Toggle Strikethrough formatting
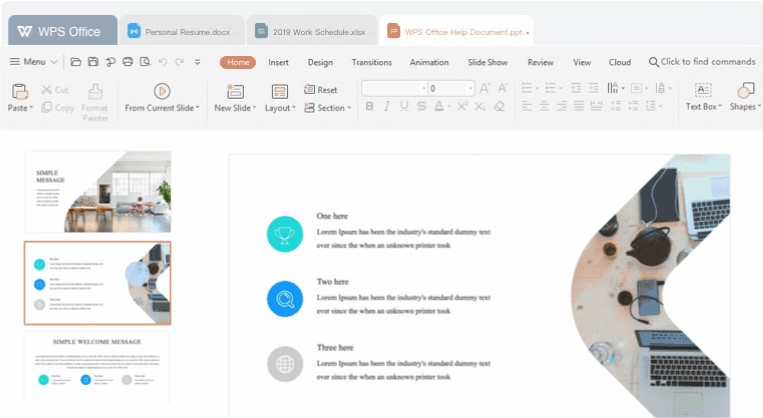This screenshot has width=763, height=418. [x=421, y=106]
